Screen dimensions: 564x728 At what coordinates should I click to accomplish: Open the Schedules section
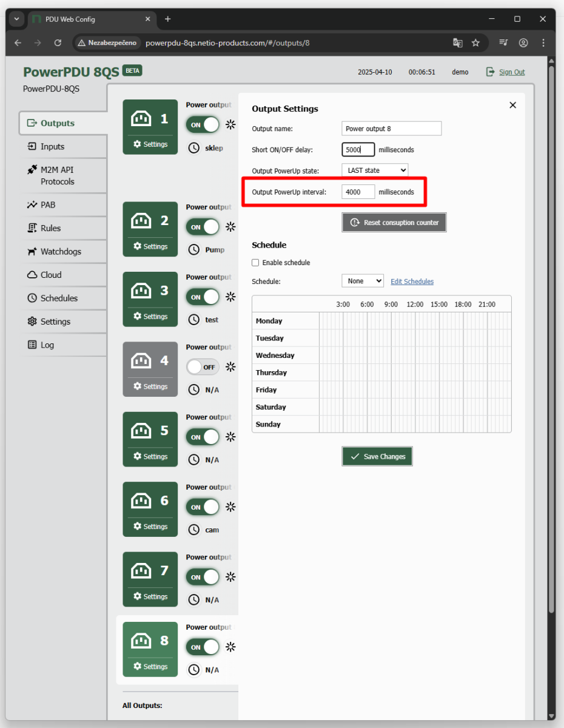(x=63, y=298)
